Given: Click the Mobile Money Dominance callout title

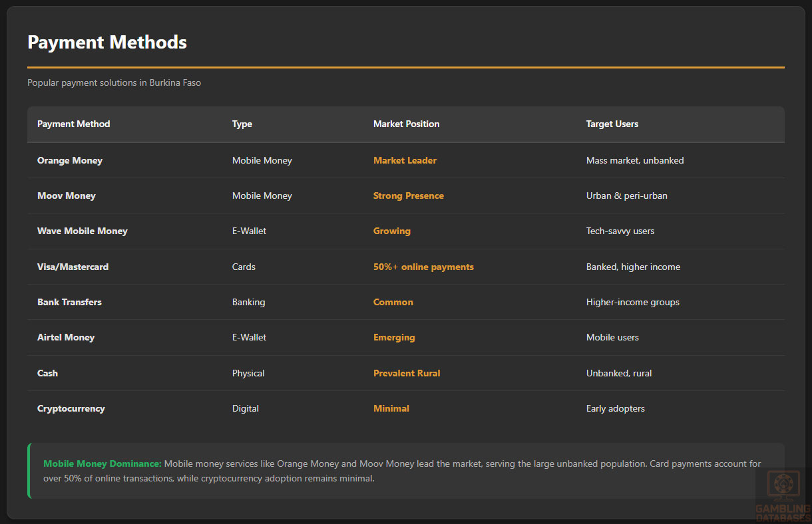Looking at the screenshot, I should point(102,463).
